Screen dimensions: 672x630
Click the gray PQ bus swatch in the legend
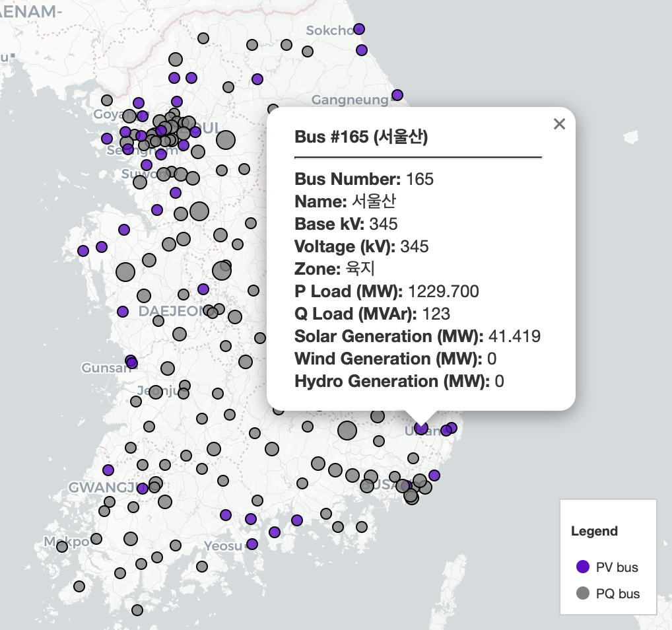[x=582, y=593]
